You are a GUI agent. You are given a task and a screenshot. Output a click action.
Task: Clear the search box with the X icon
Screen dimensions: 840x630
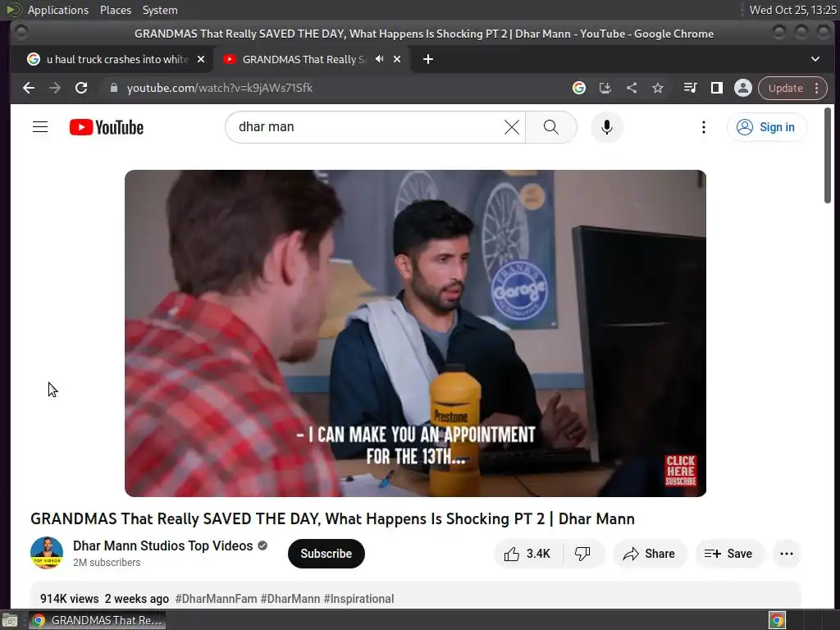512,127
